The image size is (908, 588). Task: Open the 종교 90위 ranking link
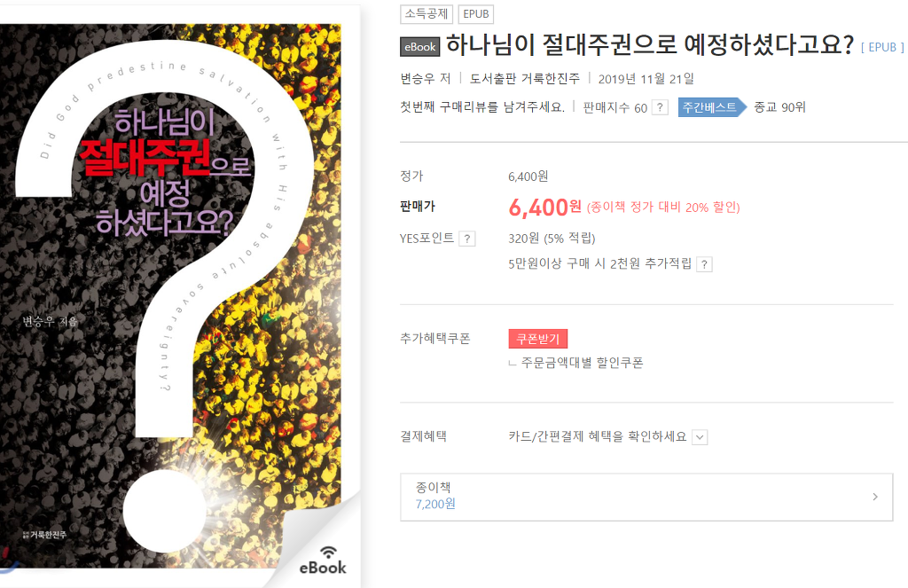pos(779,107)
